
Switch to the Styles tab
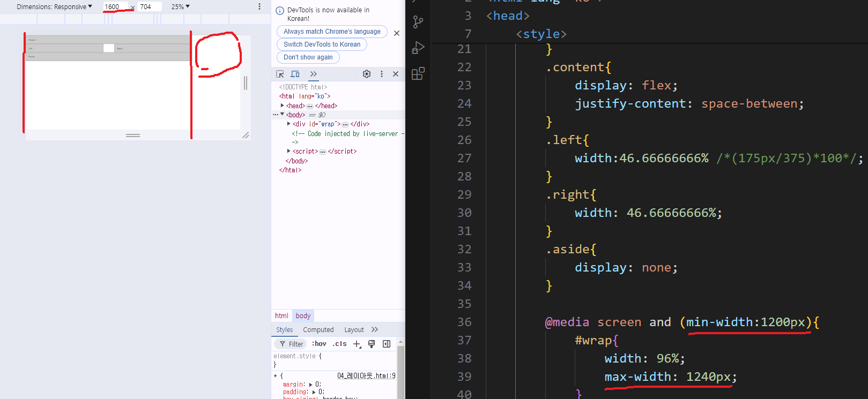[x=284, y=330]
